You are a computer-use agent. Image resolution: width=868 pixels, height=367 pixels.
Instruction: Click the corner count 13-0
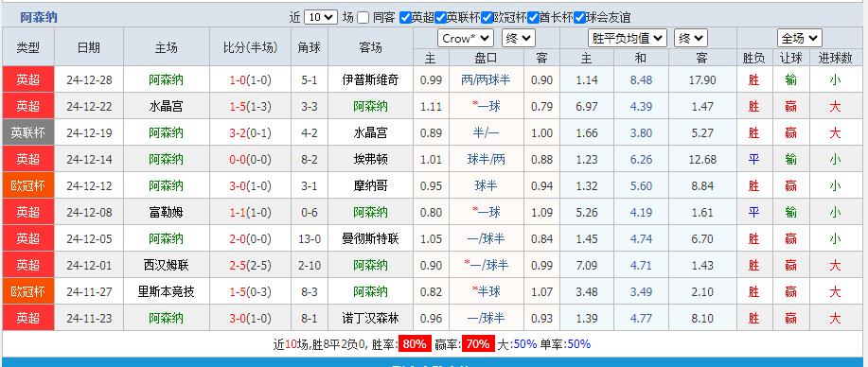(x=310, y=239)
